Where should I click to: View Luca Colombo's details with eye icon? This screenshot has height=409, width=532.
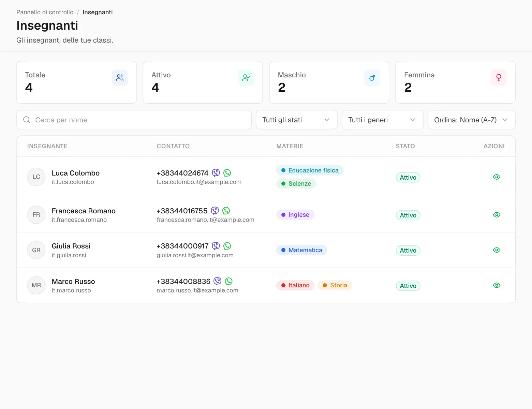click(497, 177)
